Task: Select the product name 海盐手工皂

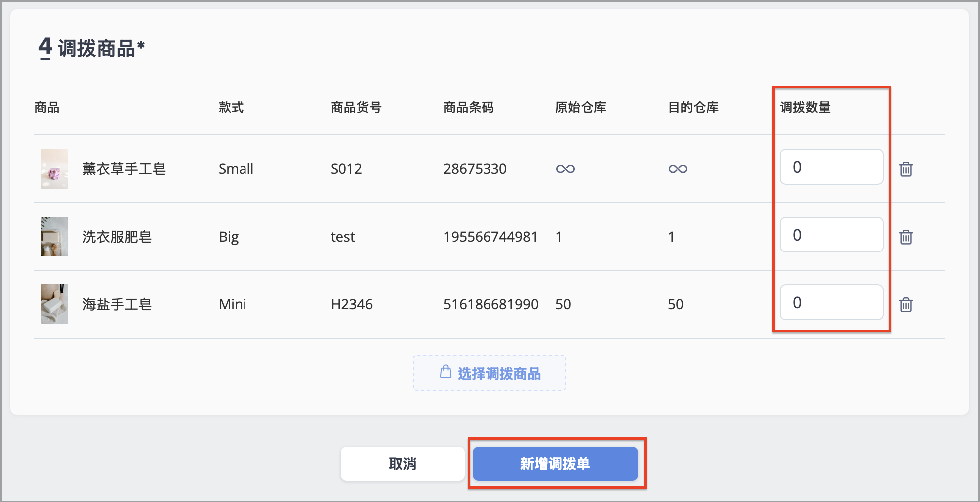Action: 117,304
